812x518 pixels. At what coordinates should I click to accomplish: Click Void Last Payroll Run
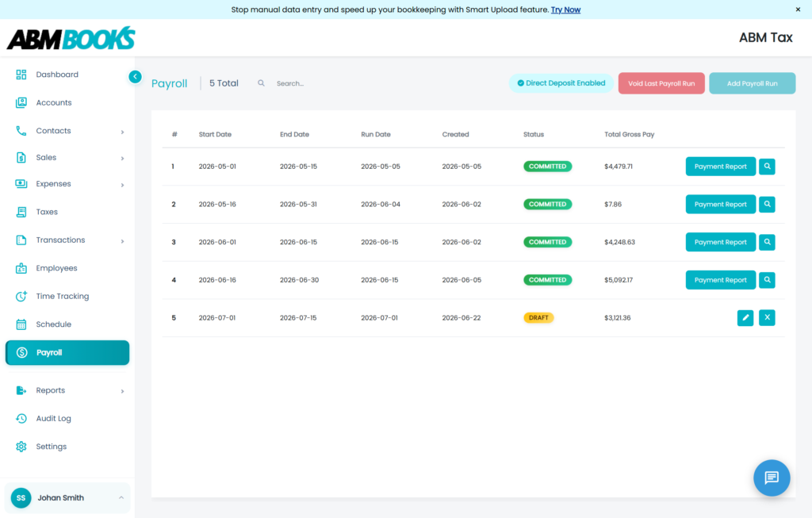pyautogui.click(x=661, y=83)
